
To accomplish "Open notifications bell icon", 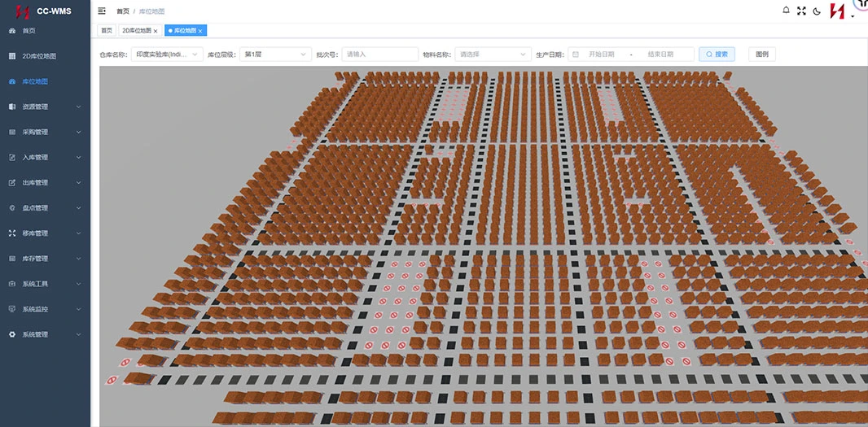I will 786,11.
